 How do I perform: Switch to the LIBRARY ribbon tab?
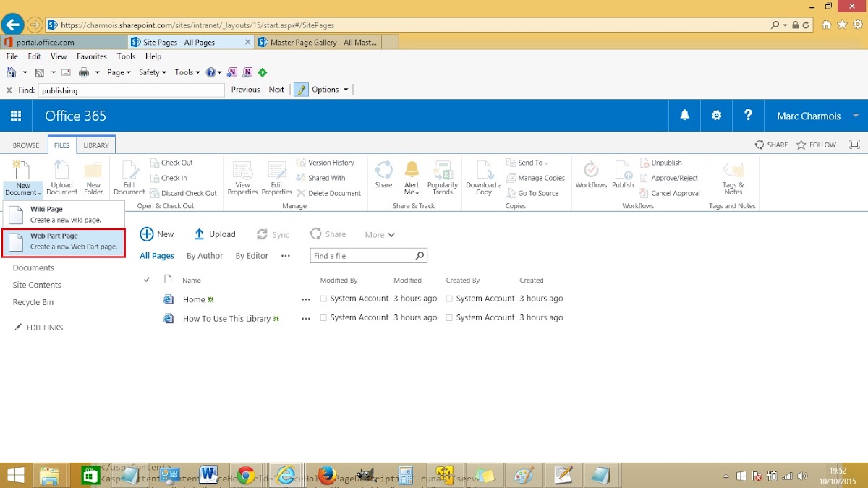[96, 145]
